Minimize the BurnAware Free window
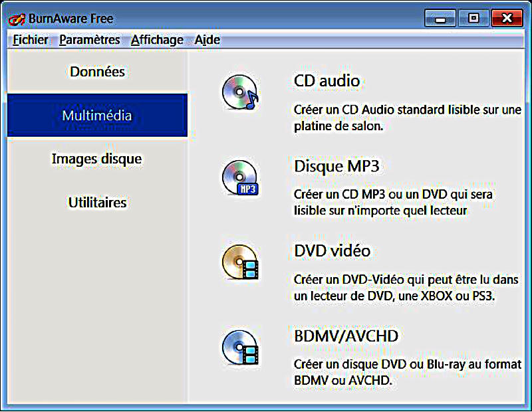532x412 pixels. click(440, 19)
